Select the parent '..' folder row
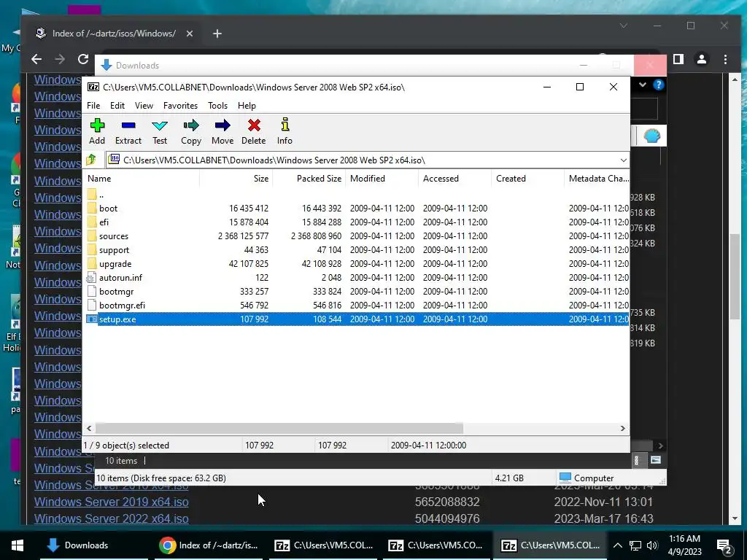The height and width of the screenshot is (560, 747). click(356, 195)
